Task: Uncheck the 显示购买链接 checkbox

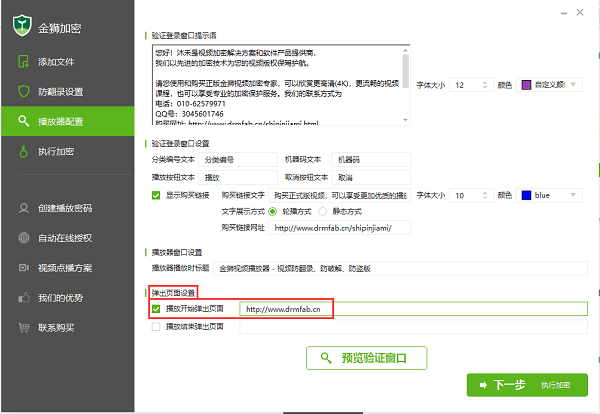Action: 156,196
